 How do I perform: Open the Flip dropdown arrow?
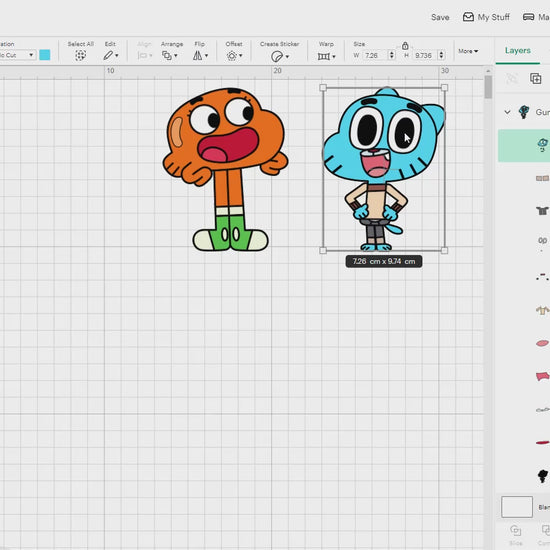[206, 55]
